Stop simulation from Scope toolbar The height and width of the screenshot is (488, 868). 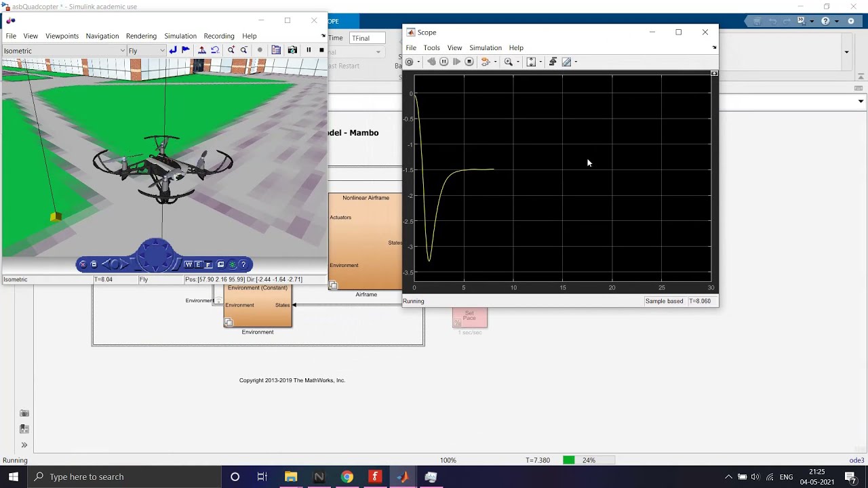[x=469, y=62]
